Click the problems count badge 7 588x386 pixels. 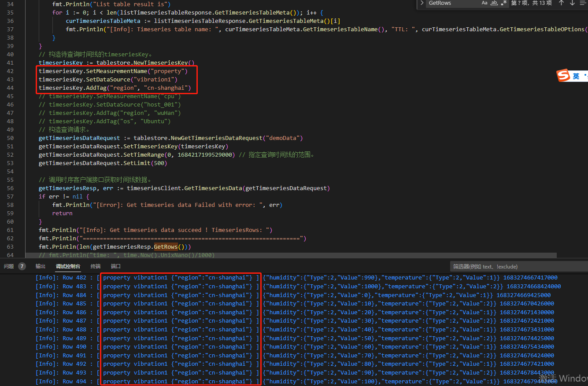tap(22, 266)
